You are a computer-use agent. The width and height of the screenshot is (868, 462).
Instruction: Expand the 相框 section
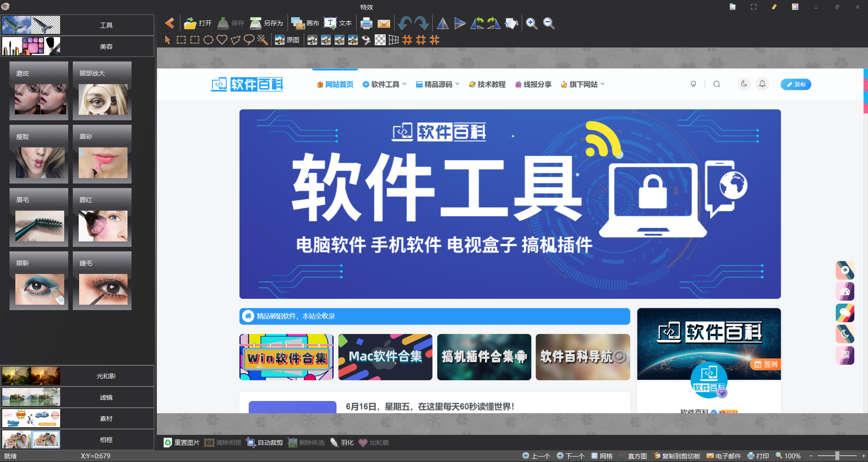106,439
